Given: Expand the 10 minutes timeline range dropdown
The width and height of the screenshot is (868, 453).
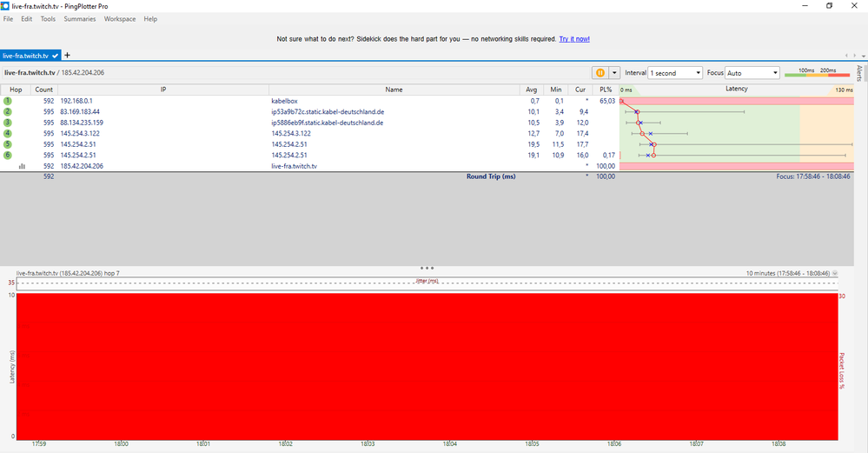Looking at the screenshot, I should tap(835, 273).
